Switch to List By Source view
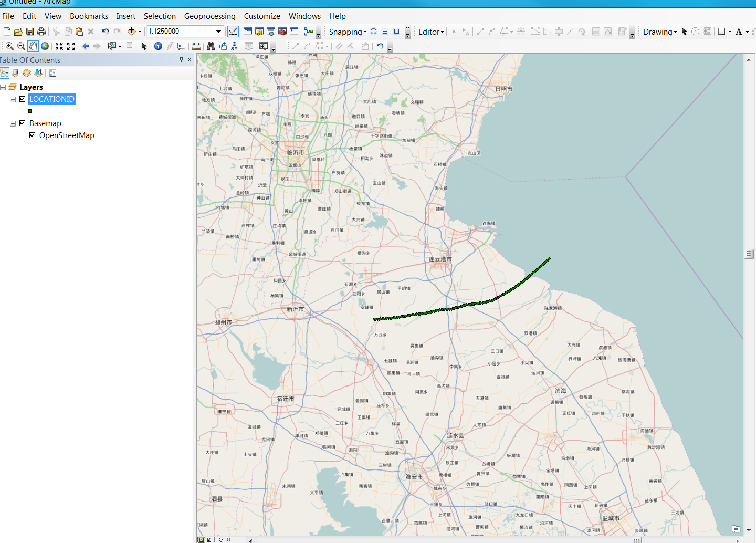 click(15, 73)
